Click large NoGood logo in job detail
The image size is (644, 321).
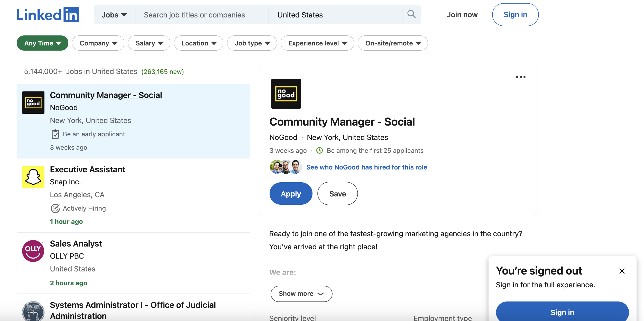point(286,94)
